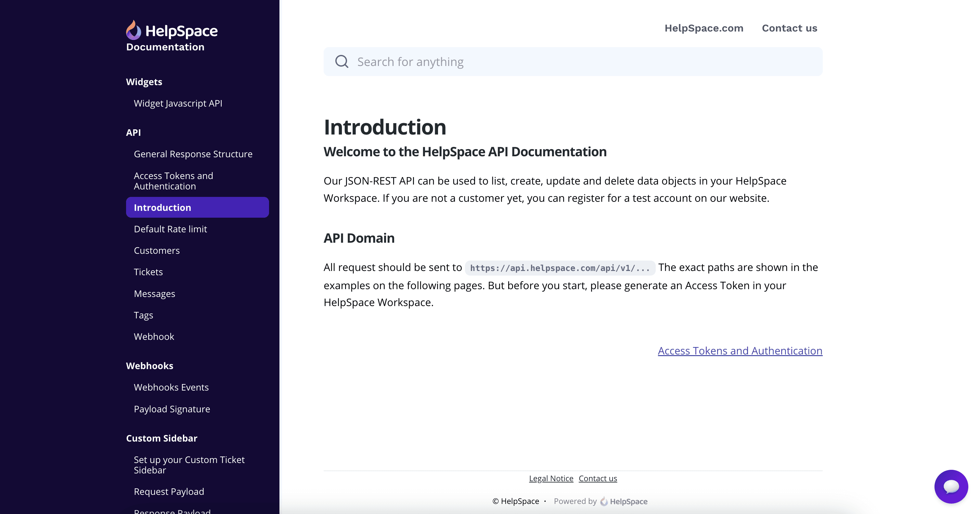
Task: Focus the Search for anything field
Action: [x=571, y=62]
